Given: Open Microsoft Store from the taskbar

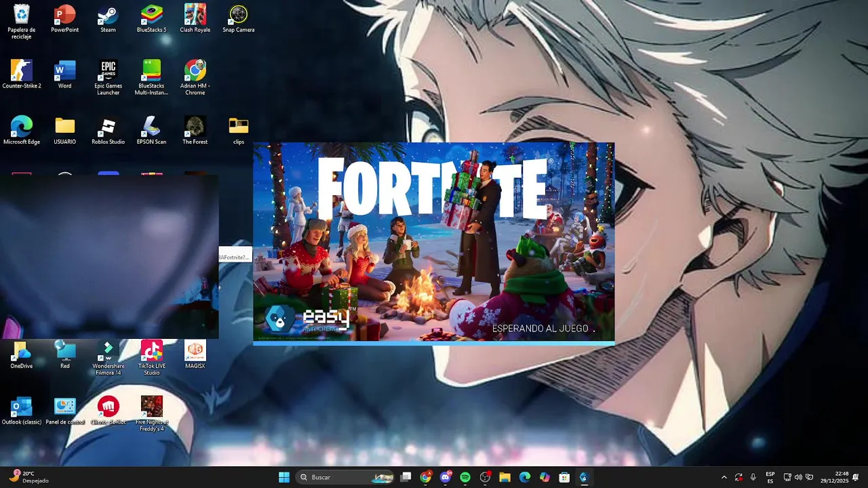Looking at the screenshot, I should point(564,477).
